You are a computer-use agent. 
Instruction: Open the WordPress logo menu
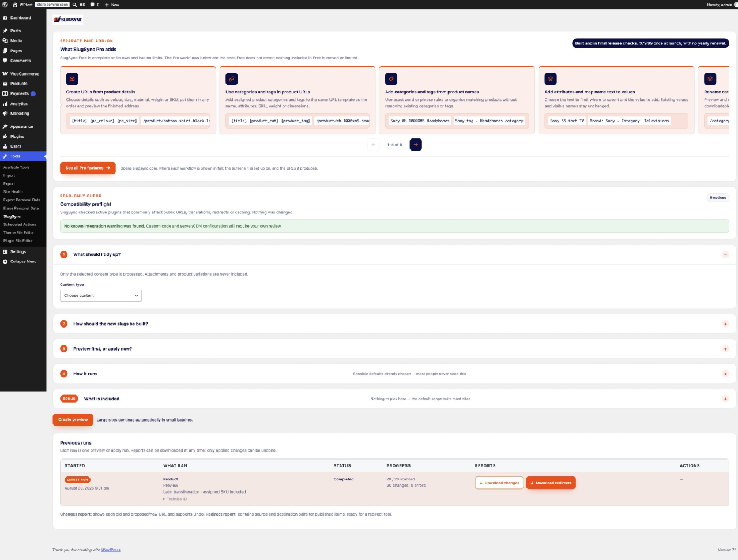5,5
